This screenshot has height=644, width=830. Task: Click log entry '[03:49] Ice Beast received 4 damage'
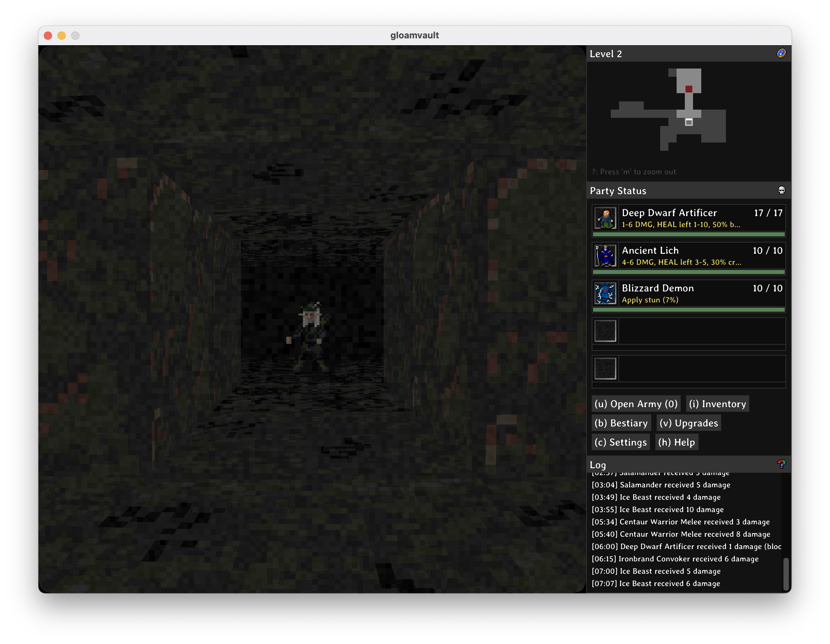(656, 497)
